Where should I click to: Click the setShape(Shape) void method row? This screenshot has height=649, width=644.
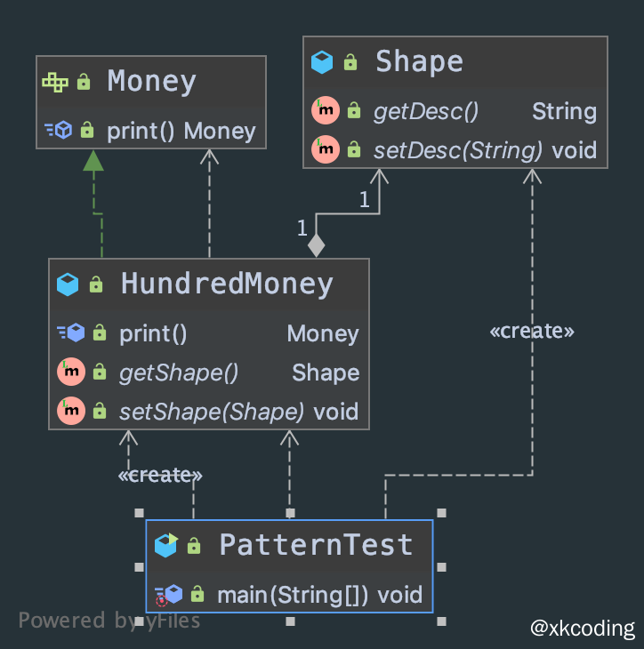click(237, 412)
